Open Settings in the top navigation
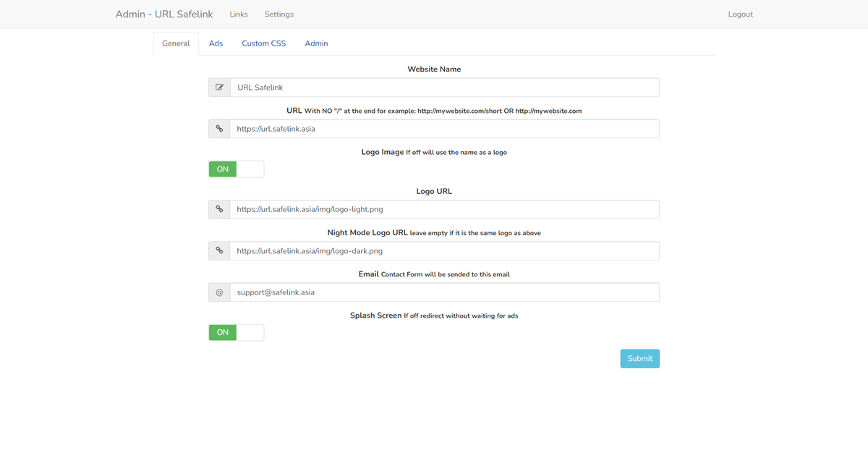The height and width of the screenshot is (466, 868). pyautogui.click(x=279, y=14)
